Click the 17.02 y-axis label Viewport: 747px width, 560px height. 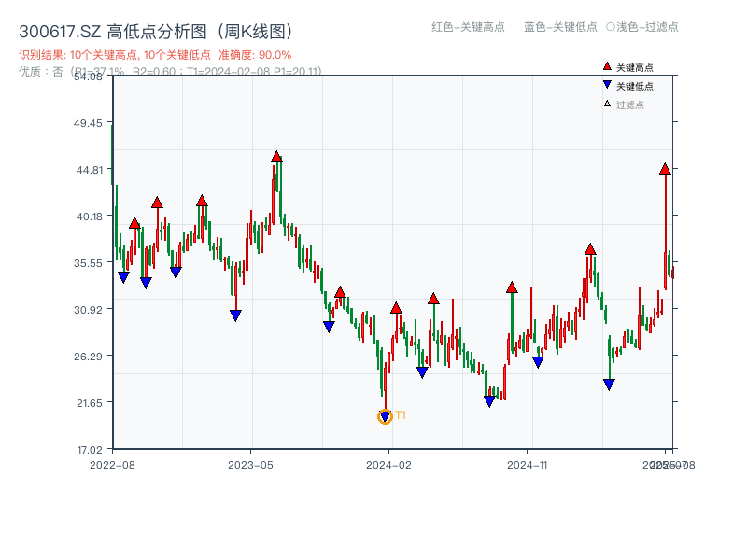89,450
